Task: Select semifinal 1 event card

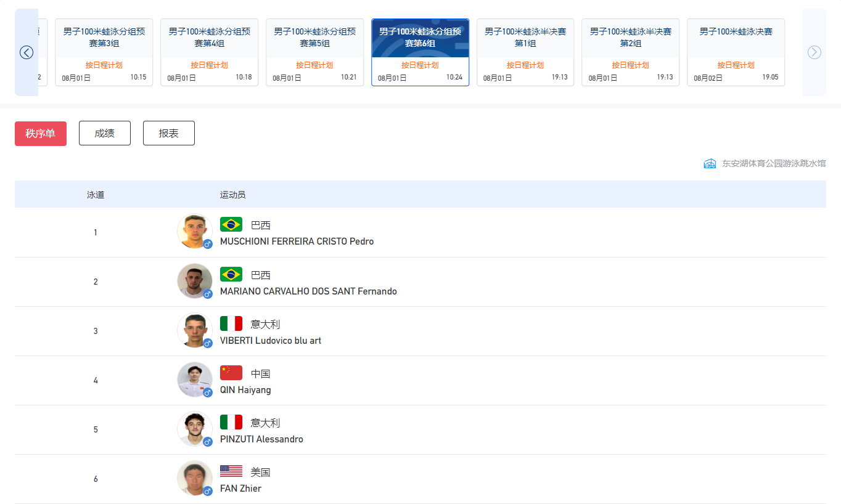Action: [525, 52]
